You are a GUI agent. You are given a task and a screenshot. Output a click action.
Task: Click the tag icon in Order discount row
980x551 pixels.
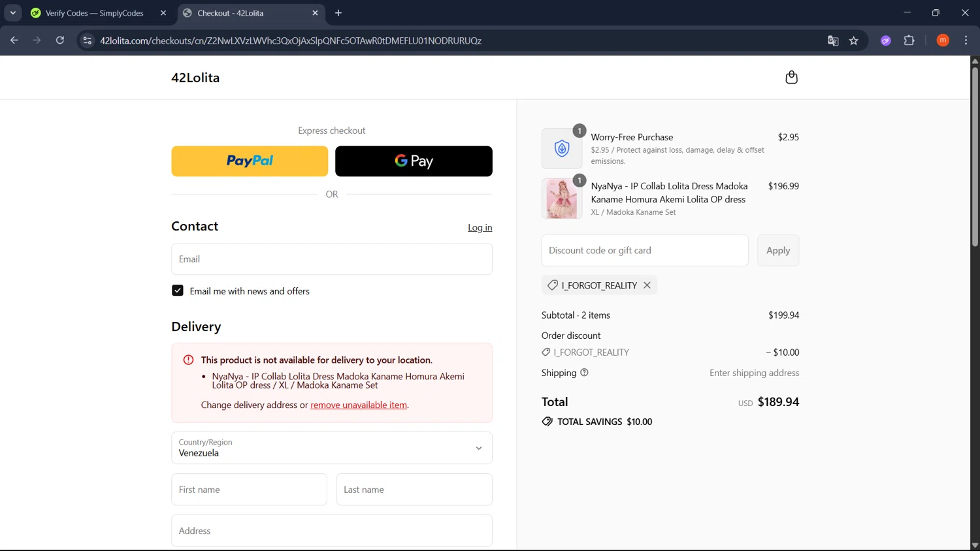point(546,352)
